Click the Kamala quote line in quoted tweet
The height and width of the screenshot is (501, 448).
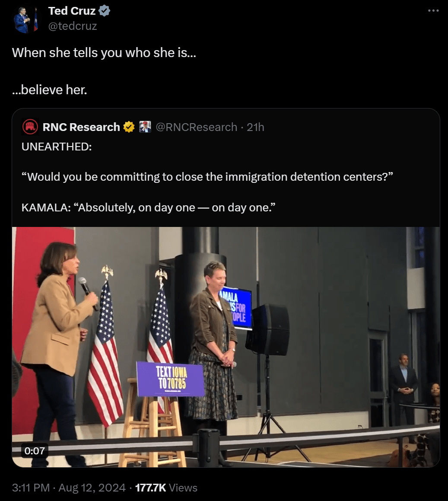[x=148, y=207]
